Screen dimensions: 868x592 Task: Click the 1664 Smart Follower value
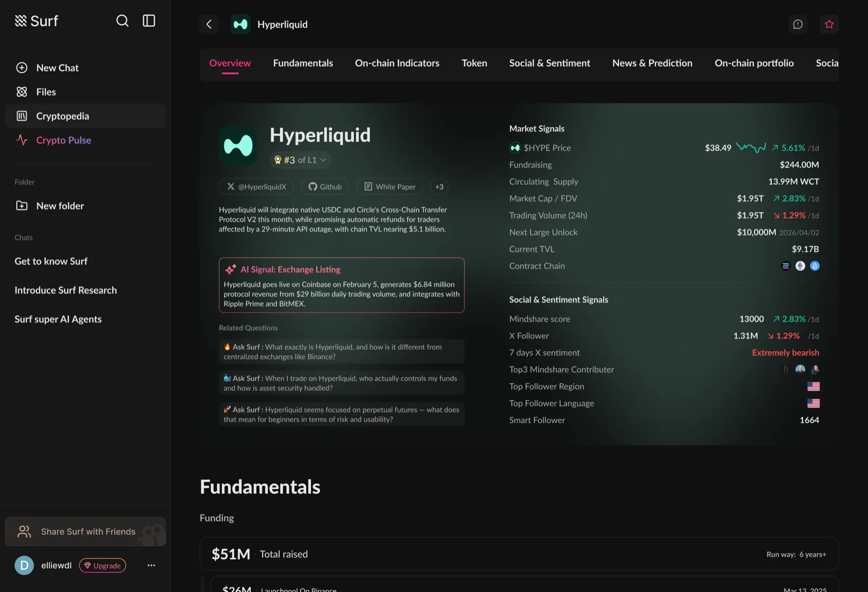[809, 420]
